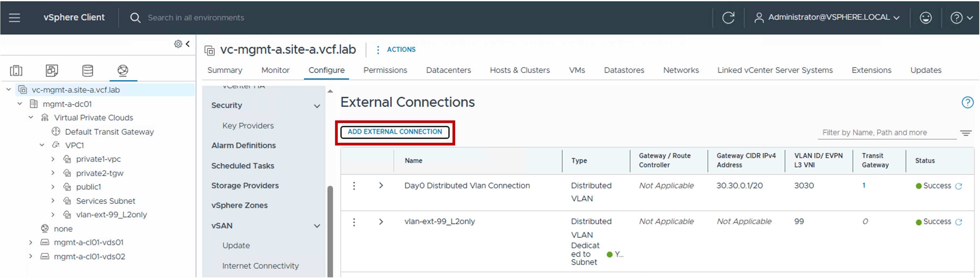This screenshot has height=278, width=980.
Task: Click the 'none' network icon
Action: [45, 228]
